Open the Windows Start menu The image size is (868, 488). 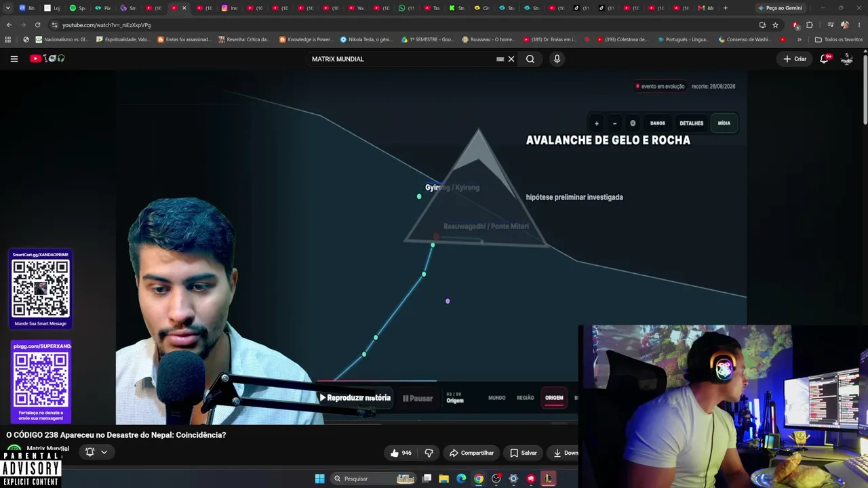(x=319, y=479)
